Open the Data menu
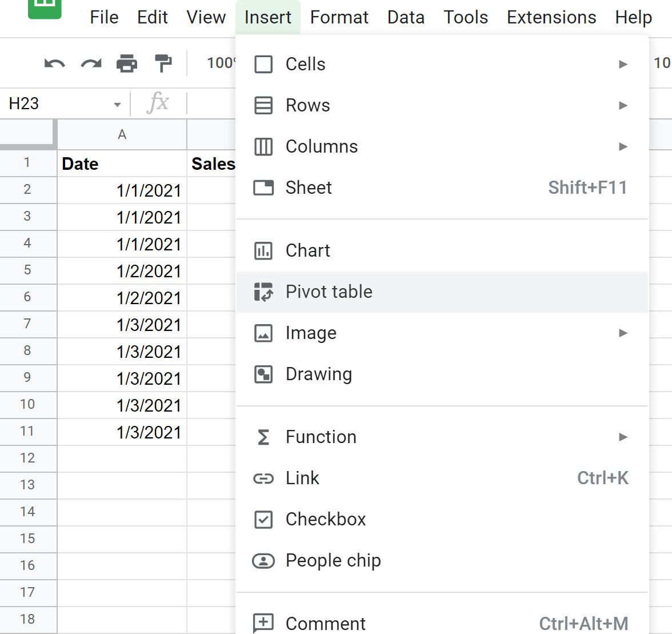The height and width of the screenshot is (634, 672). click(x=406, y=18)
